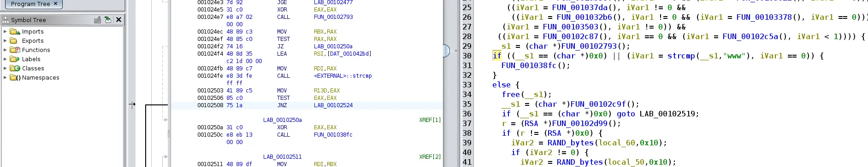
Task: Click the highlighted 'if' keyword on line 30
Action: point(497,56)
